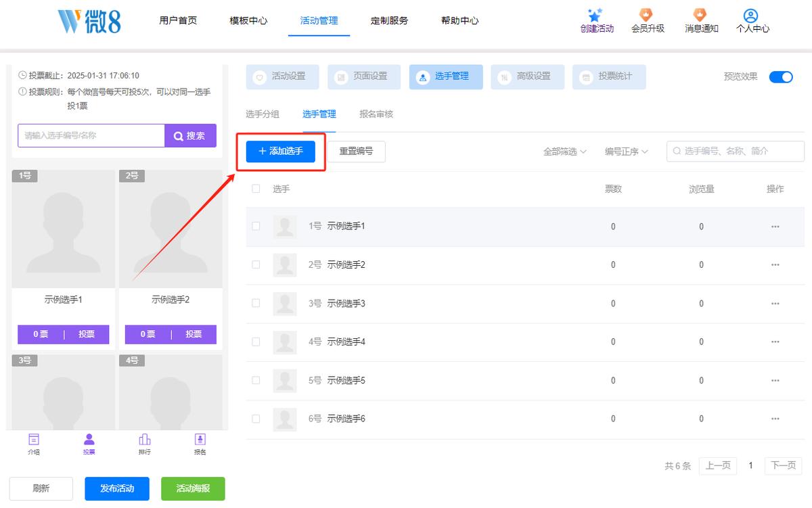Open 活动管理 in top navigation
812x508 pixels.
319,20
